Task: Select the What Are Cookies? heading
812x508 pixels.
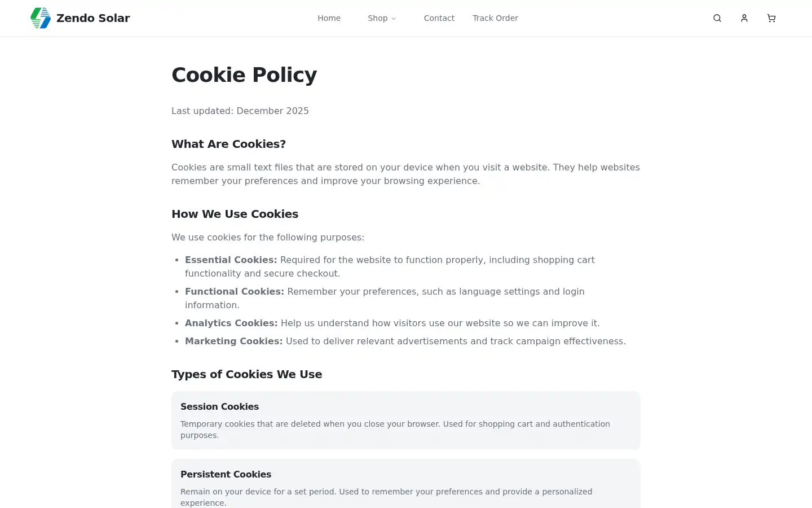Action: pyautogui.click(x=228, y=144)
